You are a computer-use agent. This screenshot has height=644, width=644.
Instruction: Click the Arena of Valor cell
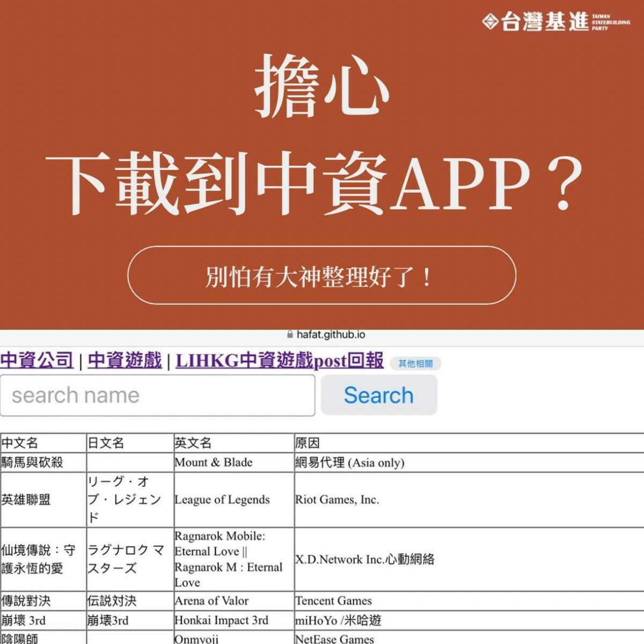[x=234, y=601]
